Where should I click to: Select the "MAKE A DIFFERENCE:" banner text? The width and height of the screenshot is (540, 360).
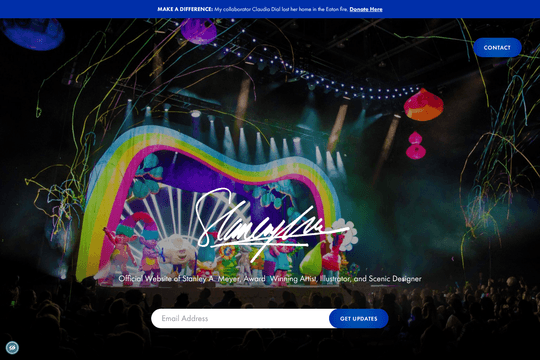(185, 9)
